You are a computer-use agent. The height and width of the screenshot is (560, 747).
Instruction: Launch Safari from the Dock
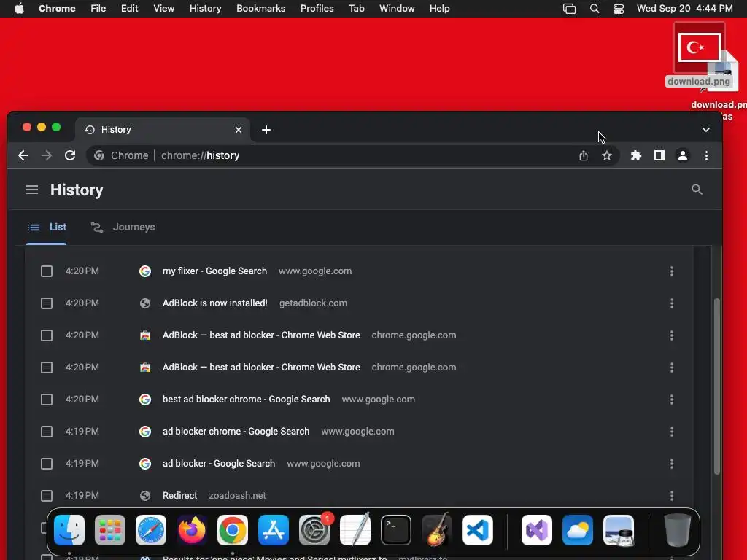[151, 530]
